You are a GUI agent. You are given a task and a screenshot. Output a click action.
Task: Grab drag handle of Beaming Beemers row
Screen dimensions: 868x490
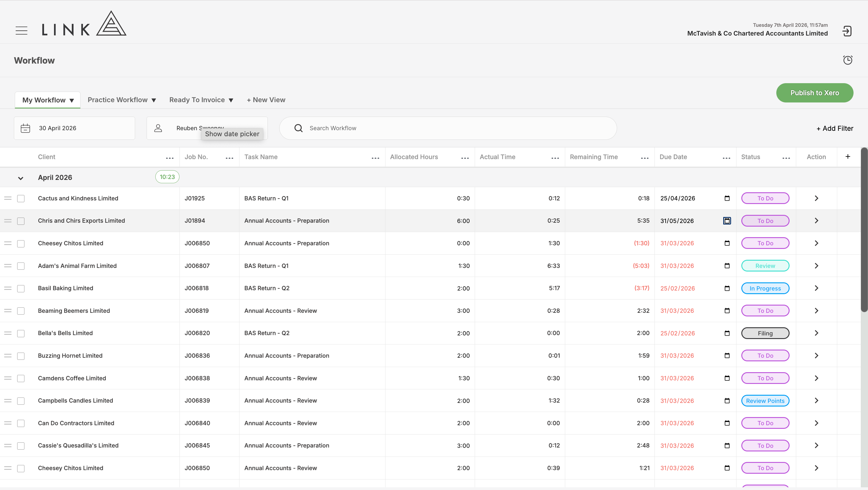[x=8, y=310]
